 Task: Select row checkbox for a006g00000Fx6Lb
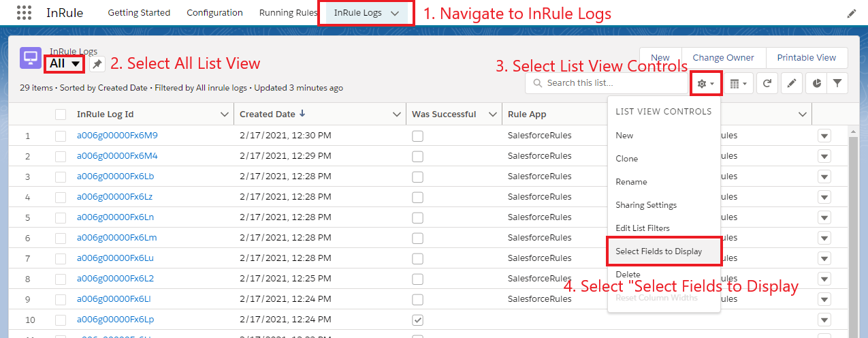tap(61, 176)
